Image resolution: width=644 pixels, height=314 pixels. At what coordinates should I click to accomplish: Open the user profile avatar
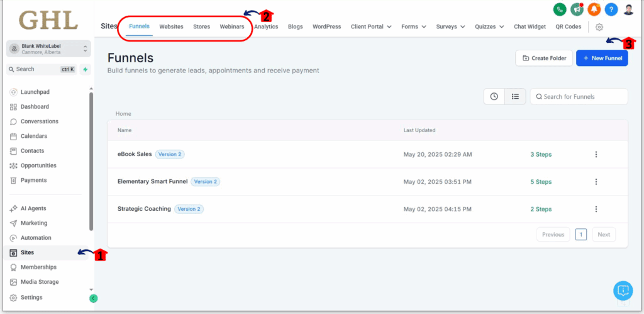pos(628,9)
